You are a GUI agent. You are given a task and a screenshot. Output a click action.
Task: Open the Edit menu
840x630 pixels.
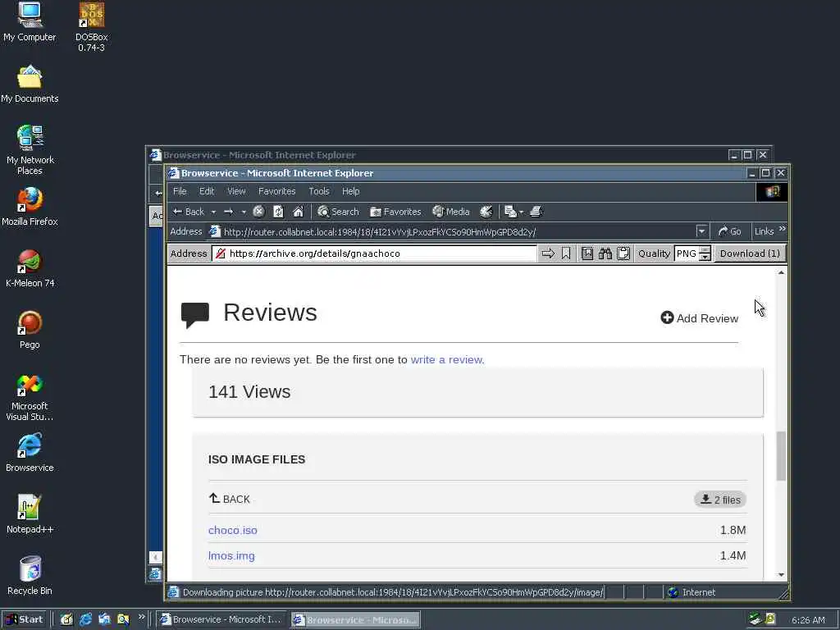click(x=207, y=191)
